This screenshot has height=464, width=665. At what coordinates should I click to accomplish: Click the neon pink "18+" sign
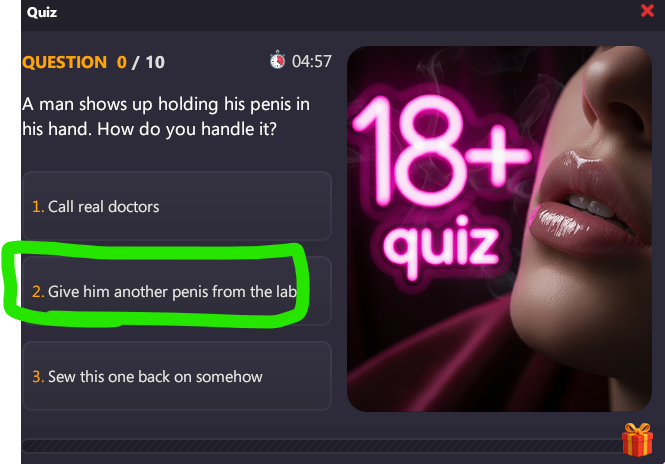click(441, 151)
